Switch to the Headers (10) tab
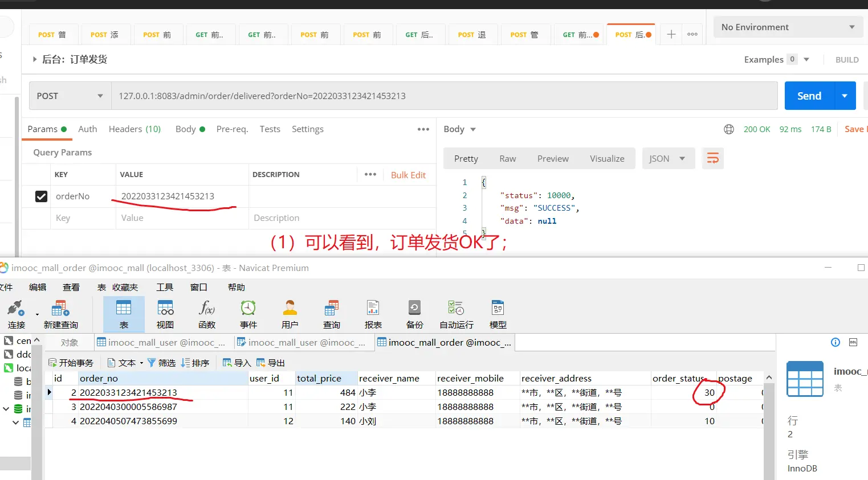868x480 pixels. point(135,129)
